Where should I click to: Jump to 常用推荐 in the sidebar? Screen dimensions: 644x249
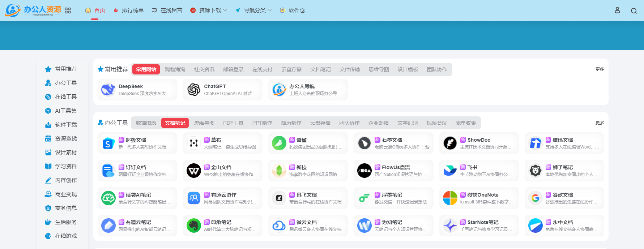(61, 69)
